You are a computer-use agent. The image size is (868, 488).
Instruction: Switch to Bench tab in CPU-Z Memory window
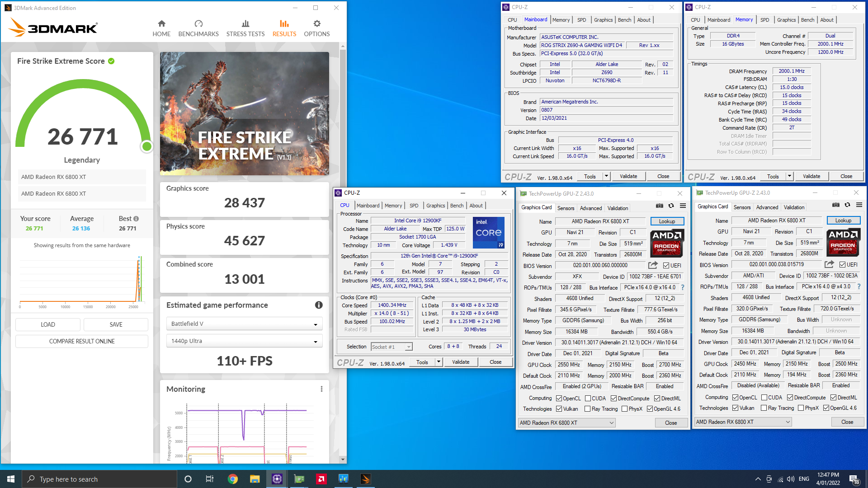click(x=807, y=20)
